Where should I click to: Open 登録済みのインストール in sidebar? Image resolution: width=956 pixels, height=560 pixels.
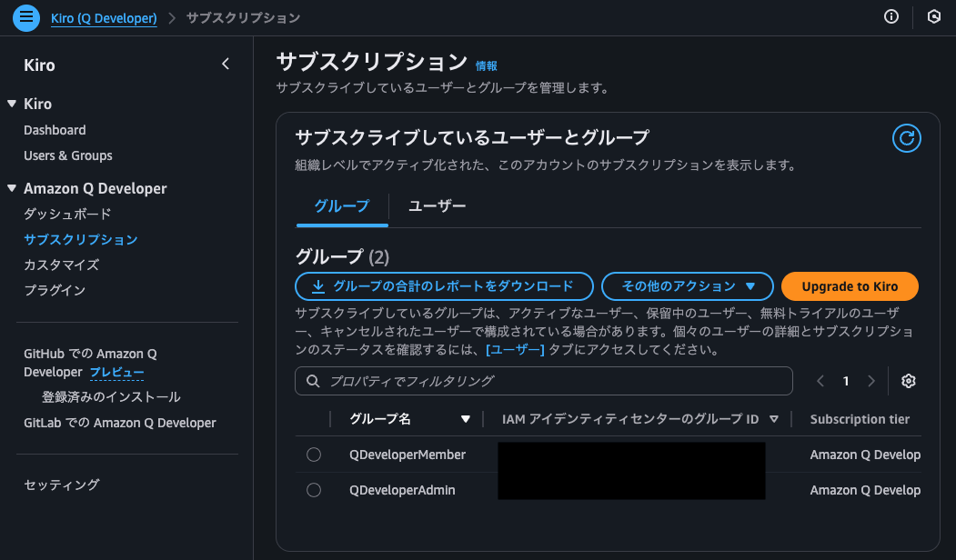pos(111,397)
